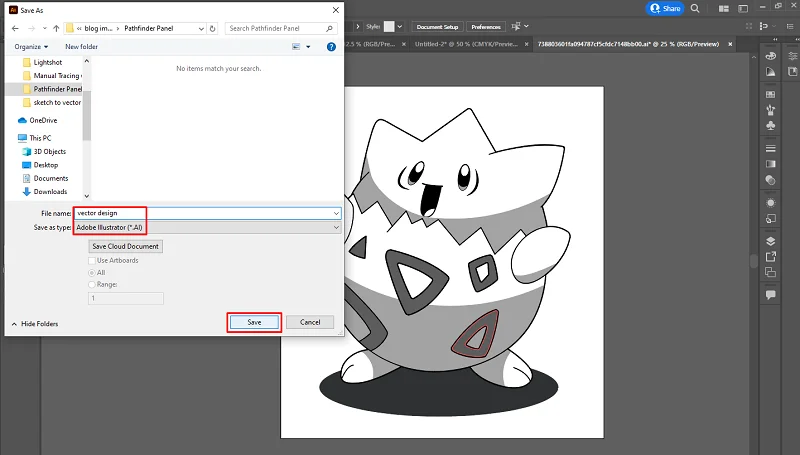Open the Color Guide panel icon
The width and height of the screenshot is (800, 455).
(770, 72)
